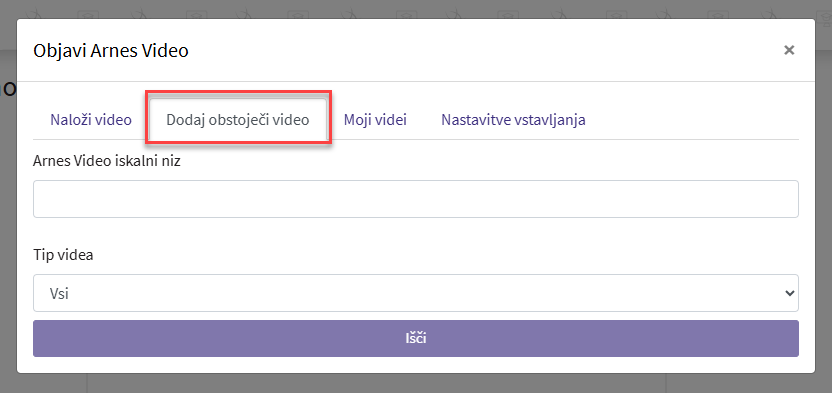832x393 pixels.
Task: Click the Arnes Video iskalni niz label
Action: click(x=107, y=161)
